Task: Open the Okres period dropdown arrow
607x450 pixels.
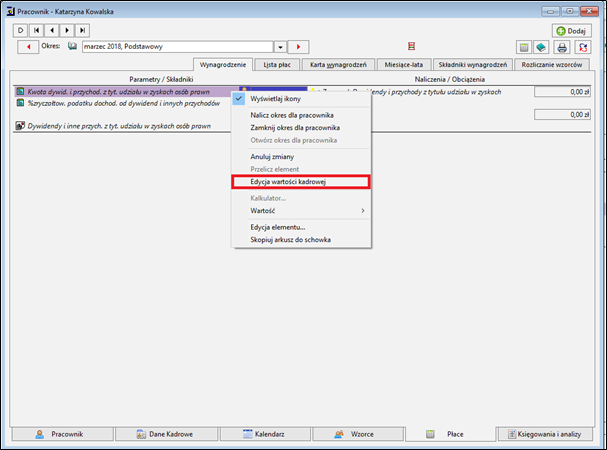Action: [x=280, y=47]
